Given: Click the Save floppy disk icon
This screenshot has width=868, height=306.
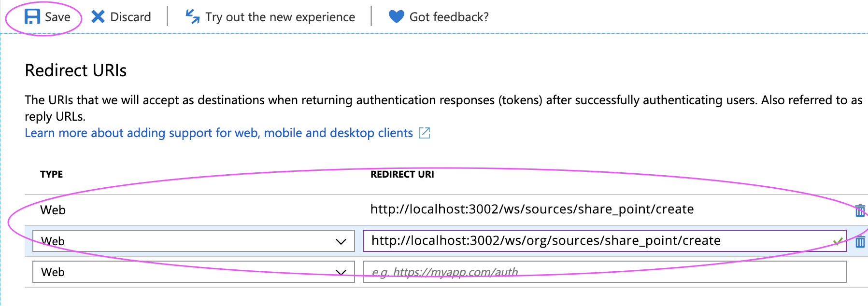Looking at the screenshot, I should 32,17.
